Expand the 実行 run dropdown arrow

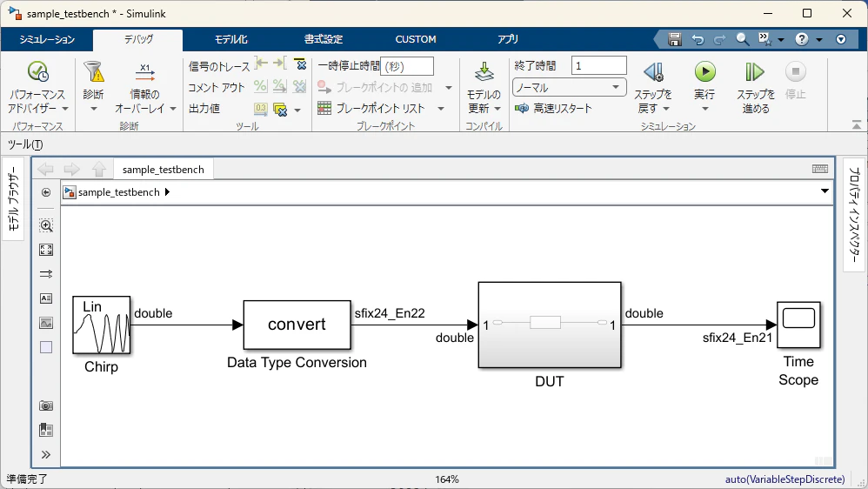tap(704, 109)
